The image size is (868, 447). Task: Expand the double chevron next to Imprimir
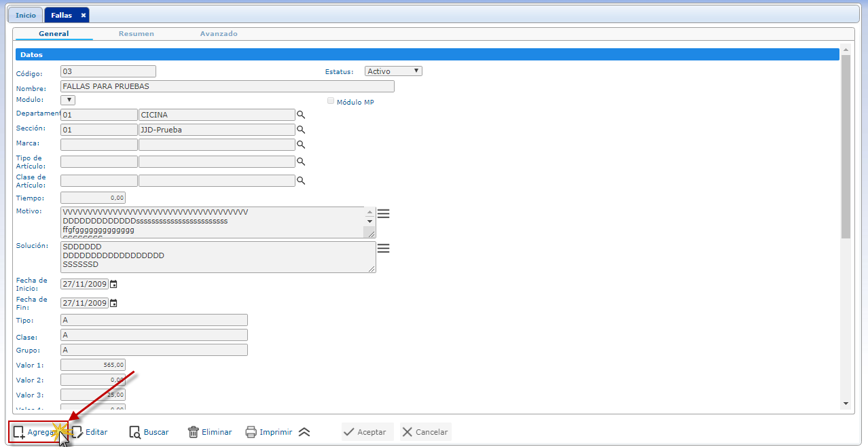tap(304, 432)
